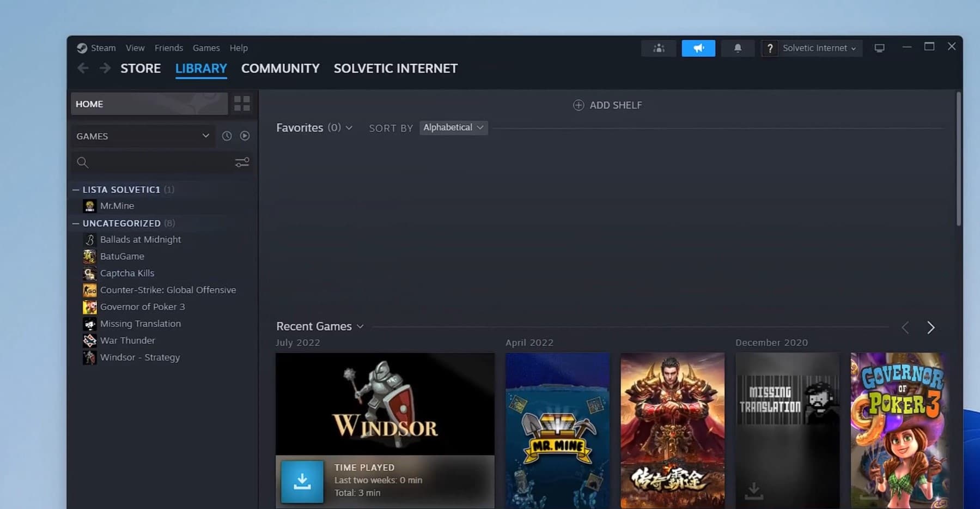Viewport: 980px width, 509px height.
Task: Go to the STORE tab
Action: (141, 69)
